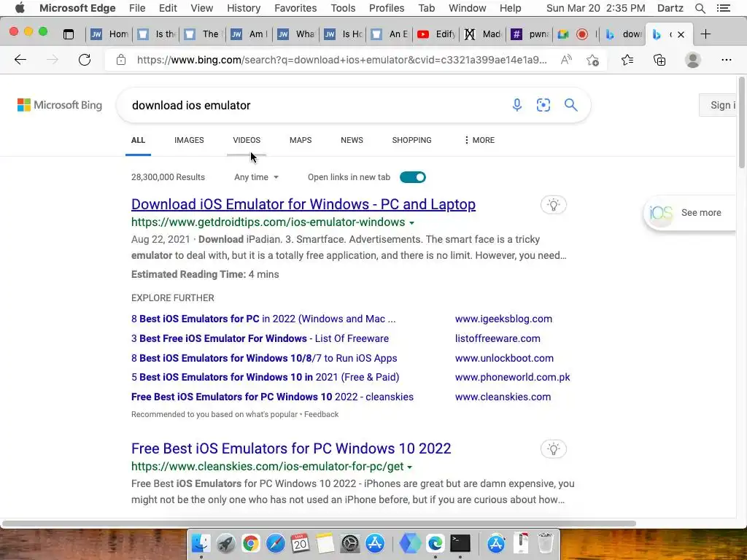Open macOS Control Center menu icon
Screen dimensions: 747x560
click(723, 8)
